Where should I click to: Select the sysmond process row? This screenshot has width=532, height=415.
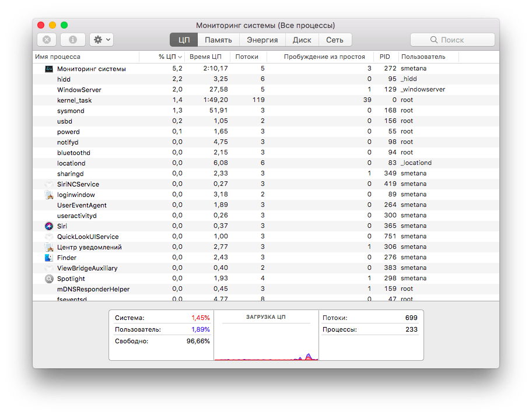coord(266,111)
